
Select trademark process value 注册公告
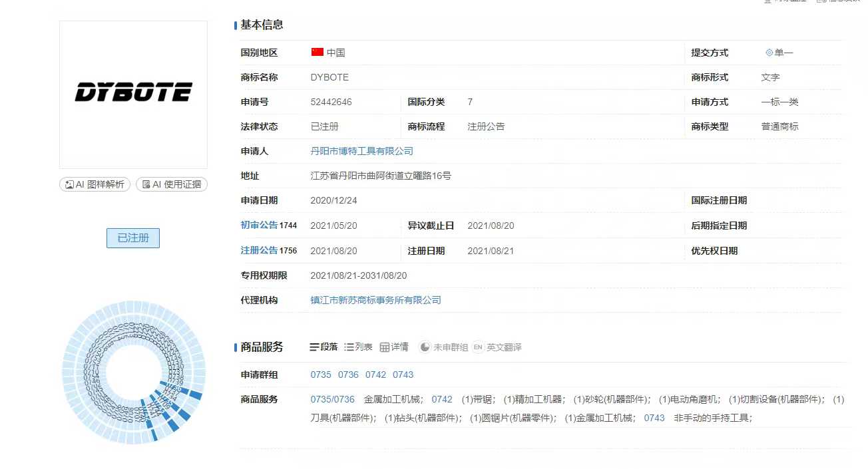tap(486, 126)
